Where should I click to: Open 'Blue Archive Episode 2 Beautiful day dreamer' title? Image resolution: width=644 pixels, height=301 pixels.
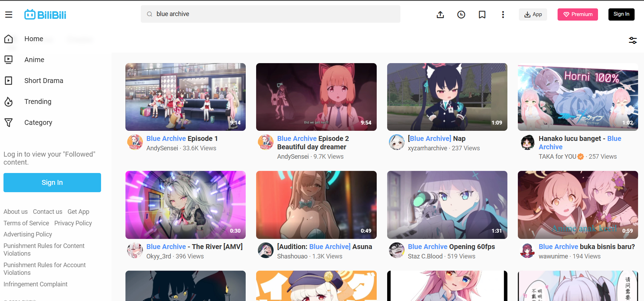click(x=313, y=143)
